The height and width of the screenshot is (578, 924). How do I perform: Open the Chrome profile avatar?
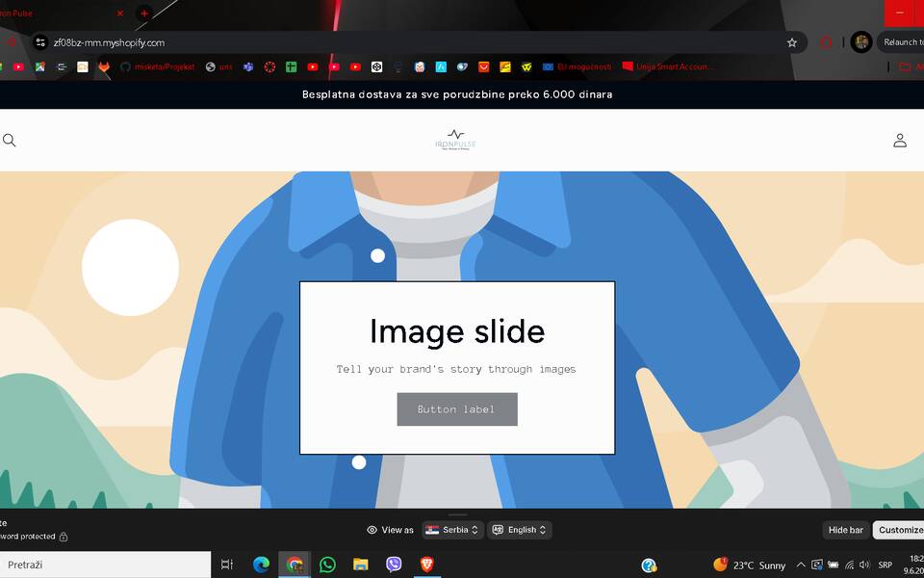[860, 42]
